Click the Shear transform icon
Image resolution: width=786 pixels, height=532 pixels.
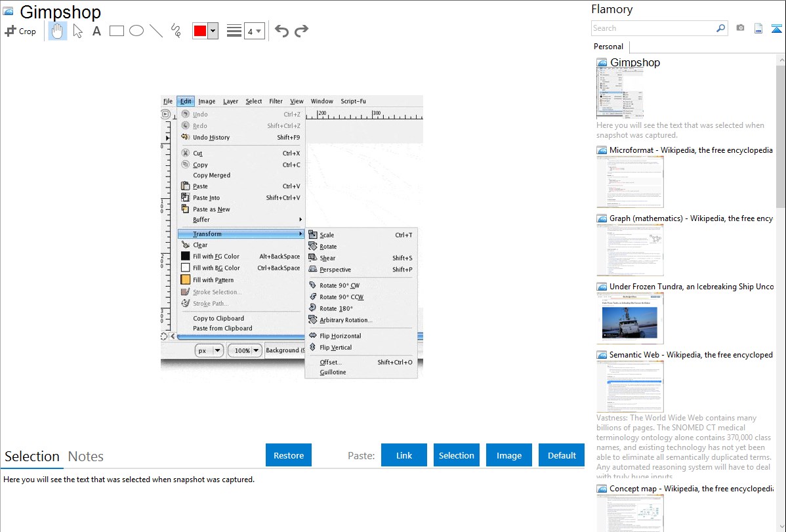[313, 258]
